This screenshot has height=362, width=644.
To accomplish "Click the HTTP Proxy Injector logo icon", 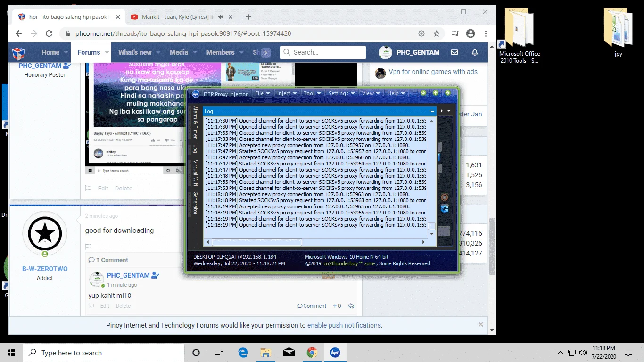I will (196, 94).
